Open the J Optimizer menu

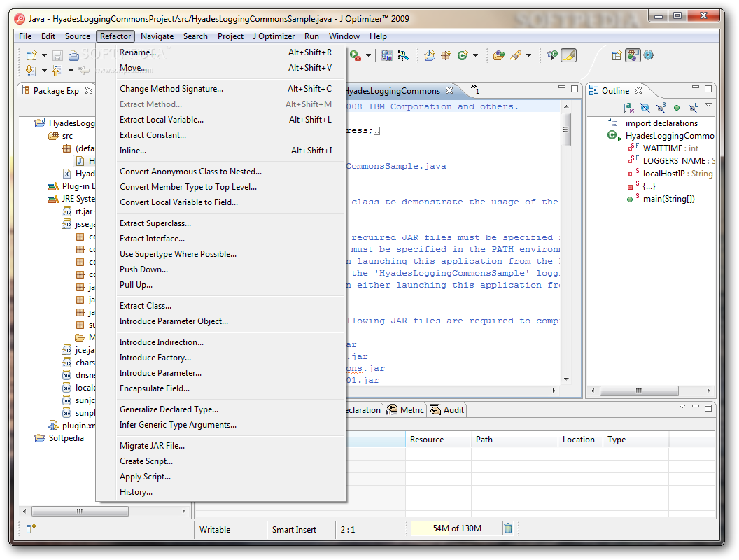click(274, 36)
